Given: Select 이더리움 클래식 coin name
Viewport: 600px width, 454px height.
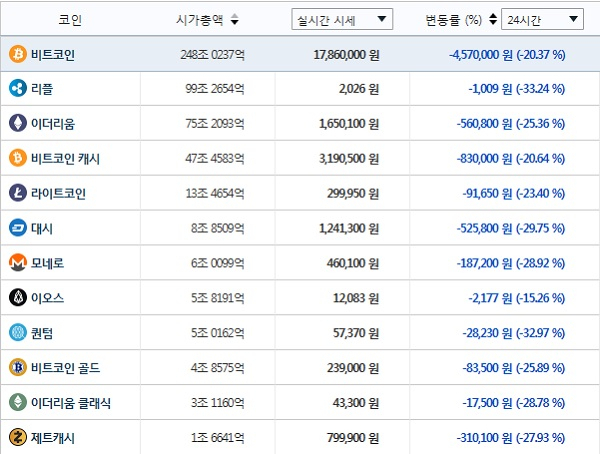Looking at the screenshot, I should [71, 403].
